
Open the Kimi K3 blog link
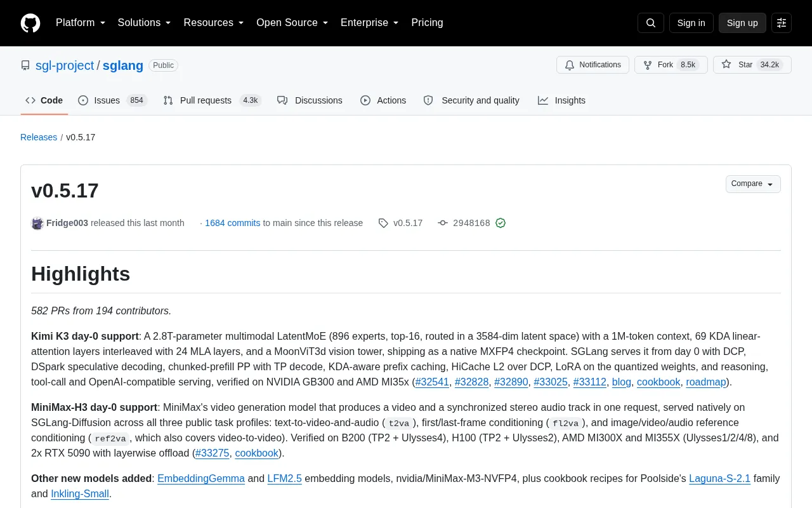pyautogui.click(x=622, y=382)
